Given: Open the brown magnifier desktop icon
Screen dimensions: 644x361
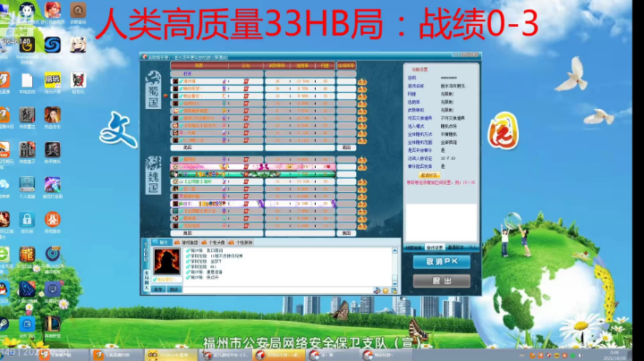Looking at the screenshot, I should [x=78, y=10].
